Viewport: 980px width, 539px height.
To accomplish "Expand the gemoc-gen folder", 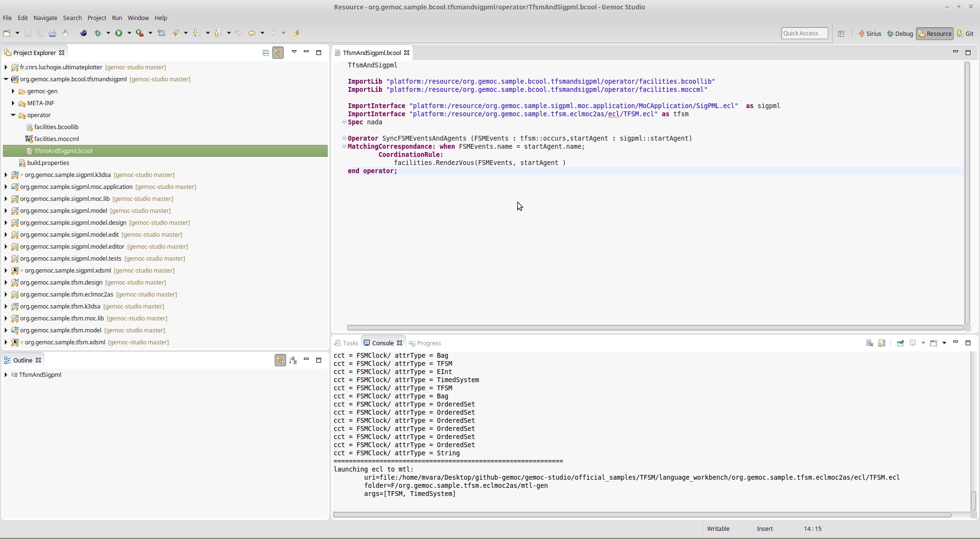I will click(x=13, y=91).
